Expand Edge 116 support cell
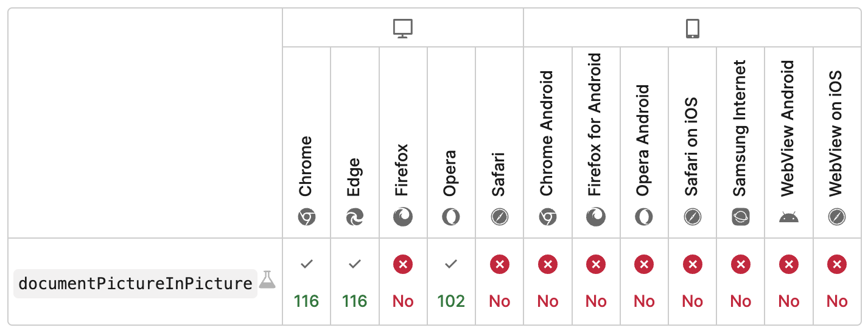The height and width of the screenshot is (330, 868). (355, 281)
